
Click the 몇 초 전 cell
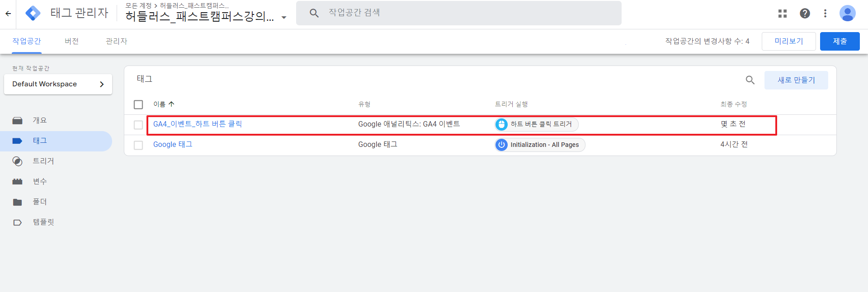(x=733, y=124)
